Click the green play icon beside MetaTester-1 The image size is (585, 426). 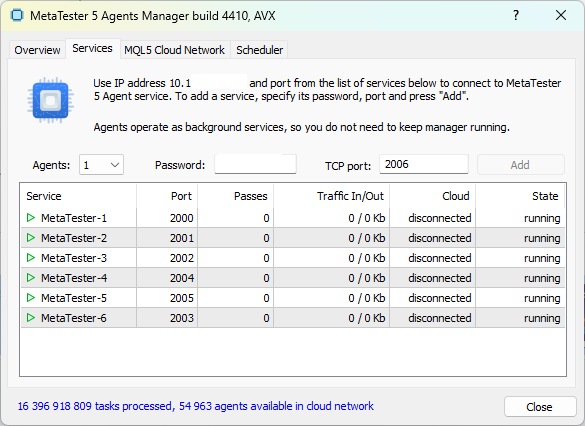[31, 217]
